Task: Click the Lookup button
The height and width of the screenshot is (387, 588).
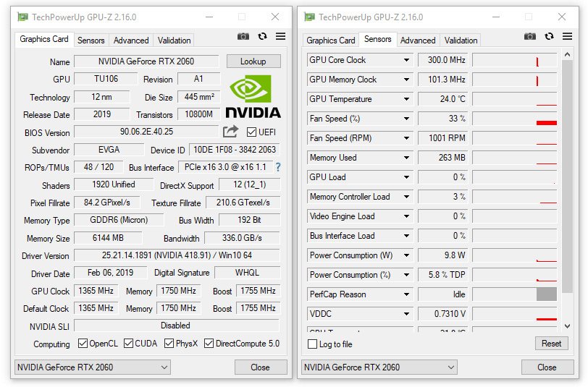Action: [x=253, y=61]
